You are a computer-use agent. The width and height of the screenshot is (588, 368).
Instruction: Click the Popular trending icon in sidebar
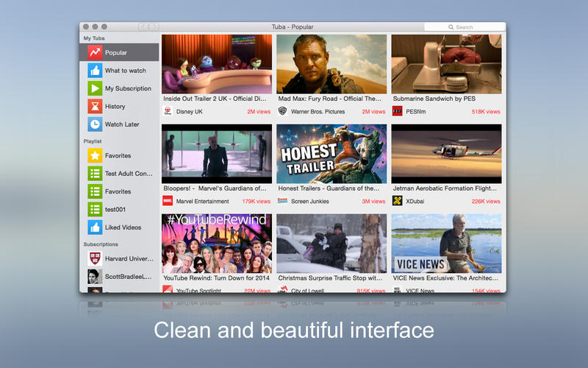[95, 52]
